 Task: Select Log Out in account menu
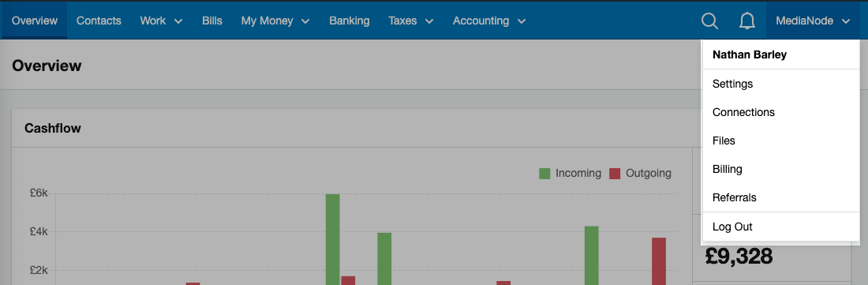point(780,227)
